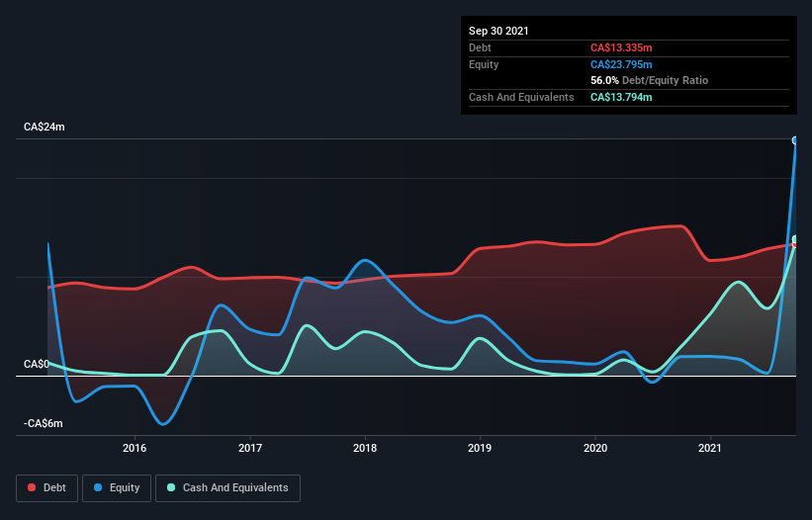Image resolution: width=812 pixels, height=520 pixels.
Task: Click the Sep 30 2021 tooltip date
Action: (498, 31)
